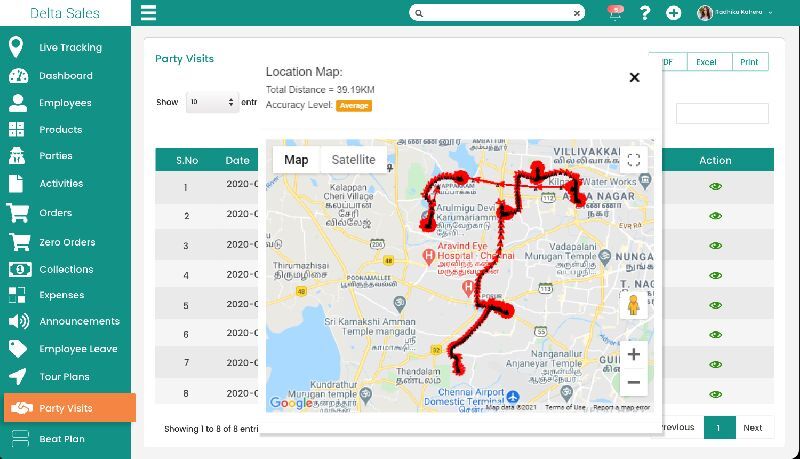Toggle fullscreen view on the map
This screenshot has height=459, width=800.
pos(633,160)
